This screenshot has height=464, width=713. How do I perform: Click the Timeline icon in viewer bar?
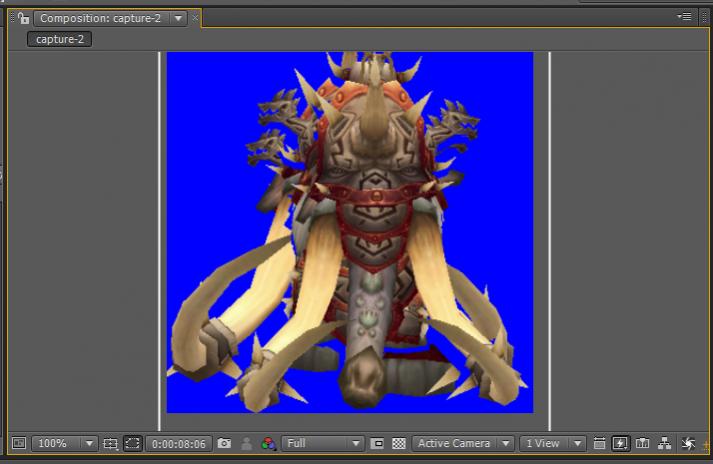coord(643,443)
